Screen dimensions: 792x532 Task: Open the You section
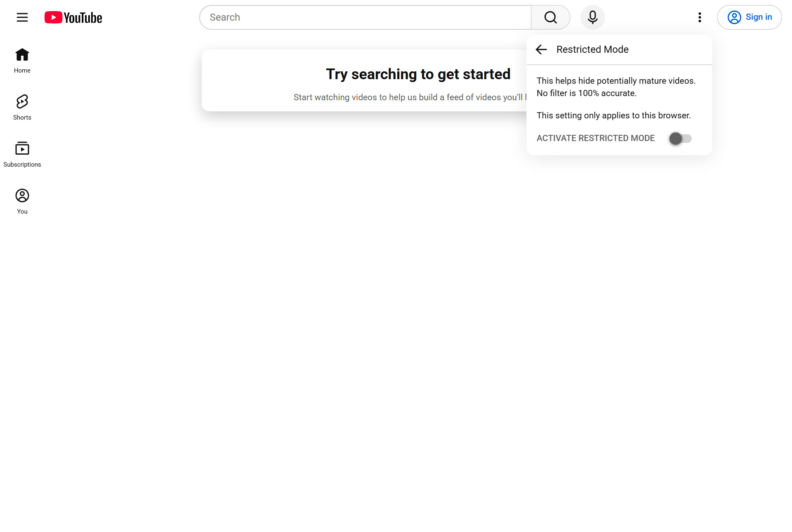[x=22, y=202]
